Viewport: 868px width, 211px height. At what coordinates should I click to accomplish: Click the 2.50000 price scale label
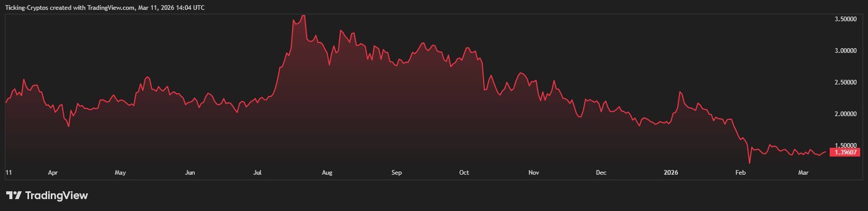click(x=845, y=82)
